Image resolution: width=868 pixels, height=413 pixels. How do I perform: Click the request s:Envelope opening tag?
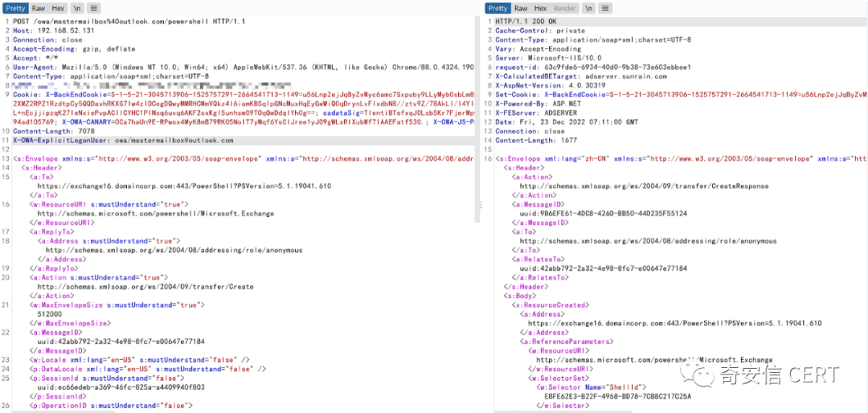[x=244, y=159]
